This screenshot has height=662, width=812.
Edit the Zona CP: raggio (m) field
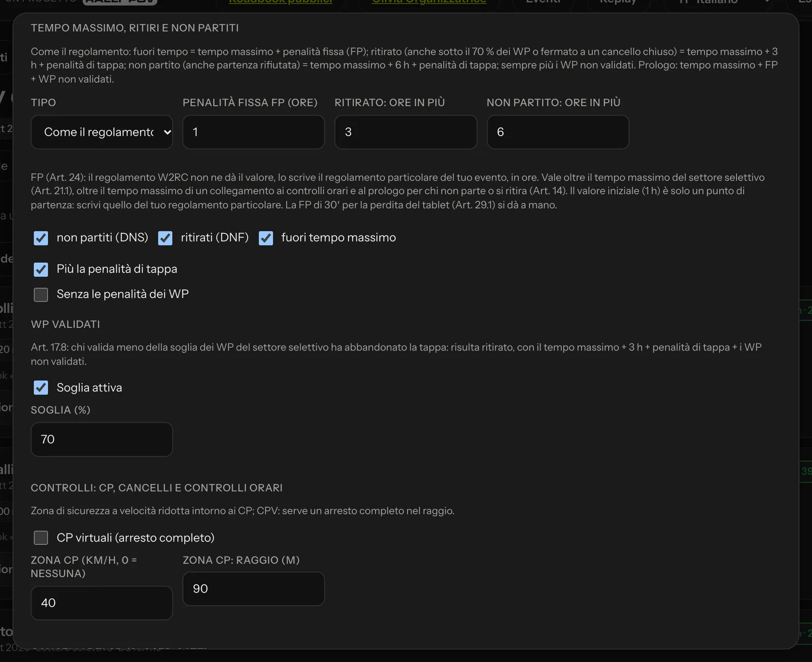[253, 589]
